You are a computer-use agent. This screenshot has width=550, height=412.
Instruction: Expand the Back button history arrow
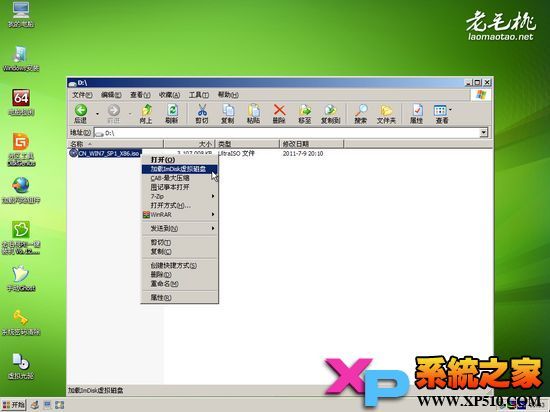tap(97, 114)
